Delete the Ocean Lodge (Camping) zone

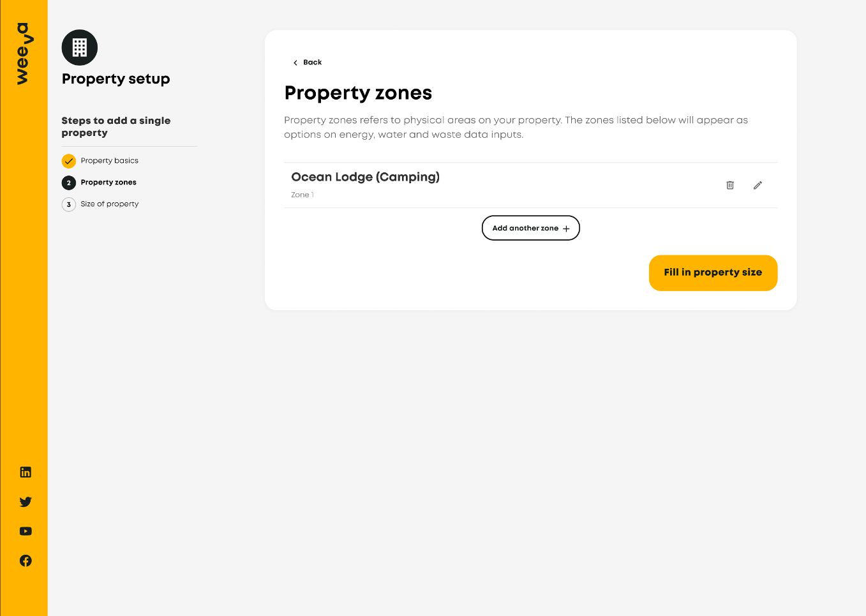pyautogui.click(x=730, y=185)
